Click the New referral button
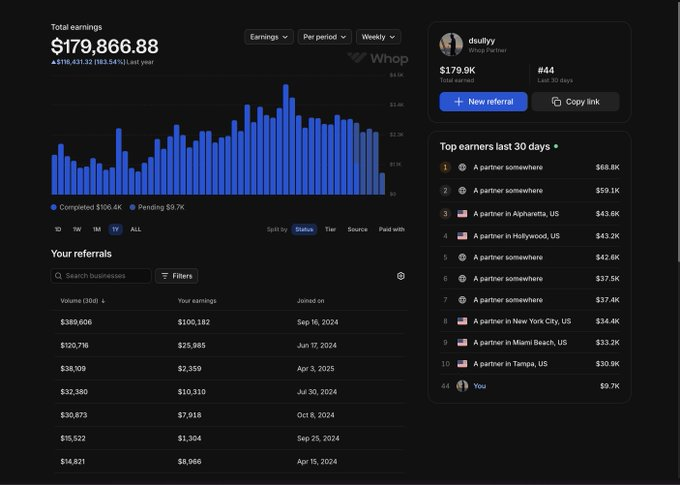 click(483, 102)
